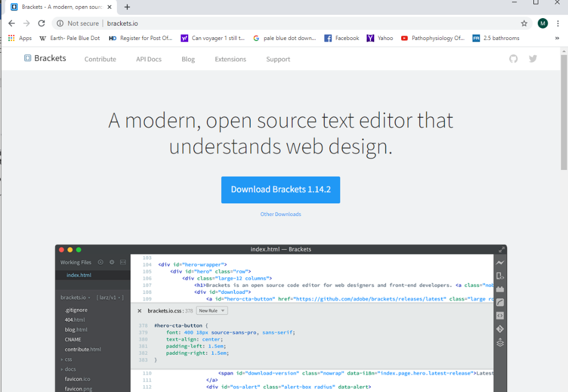Click the yellow minimize dot in the Brackets mockup
Viewport: 568px width, 392px height.
[x=70, y=250]
